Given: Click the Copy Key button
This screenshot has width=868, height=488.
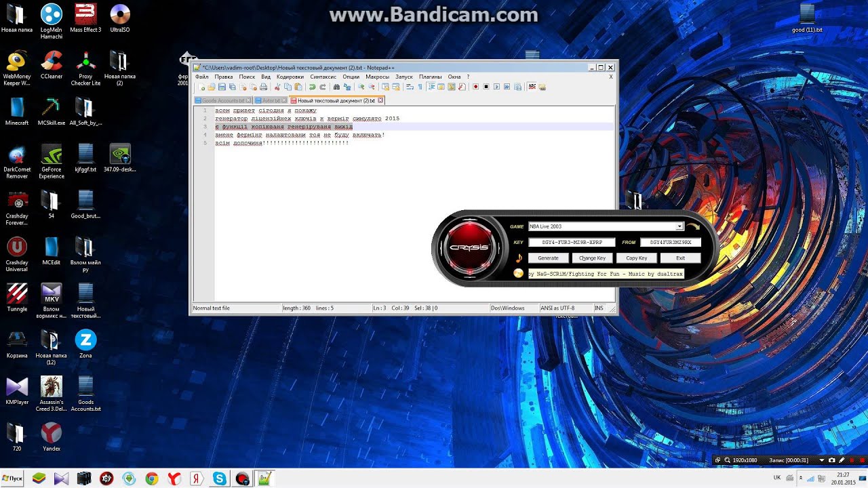Looking at the screenshot, I should point(636,258).
